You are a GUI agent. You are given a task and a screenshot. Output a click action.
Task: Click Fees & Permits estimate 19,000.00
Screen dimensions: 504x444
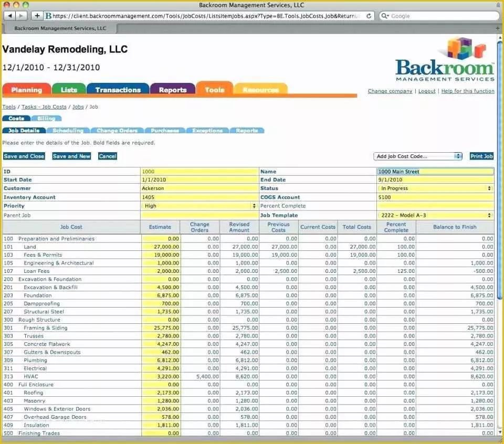[x=161, y=255]
